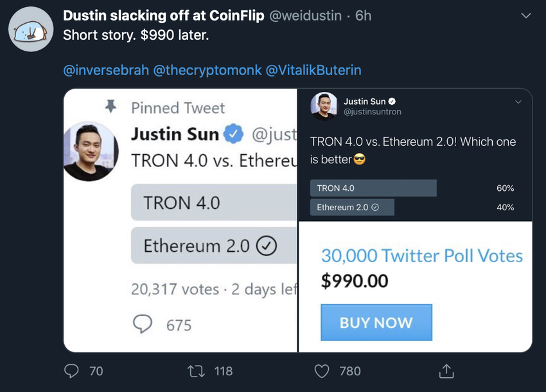Viewport: 546px width, 392px height.
Task: Open the 30,000 Twitter Poll Votes link
Action: (422, 255)
